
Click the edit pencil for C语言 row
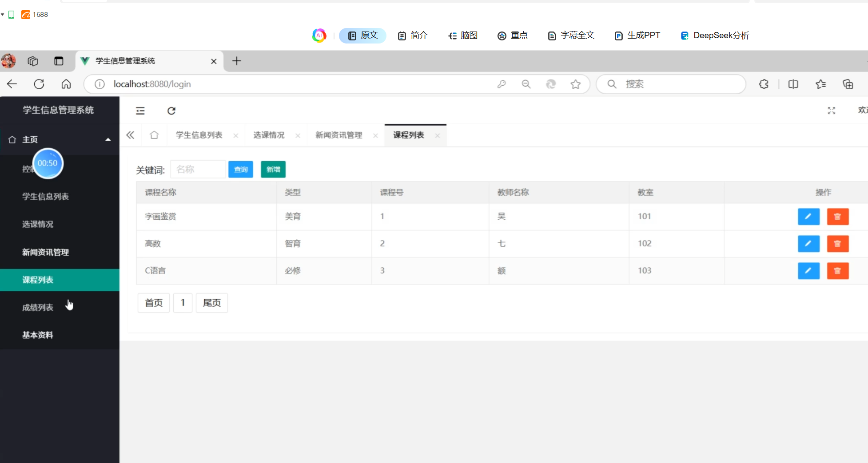808,271
